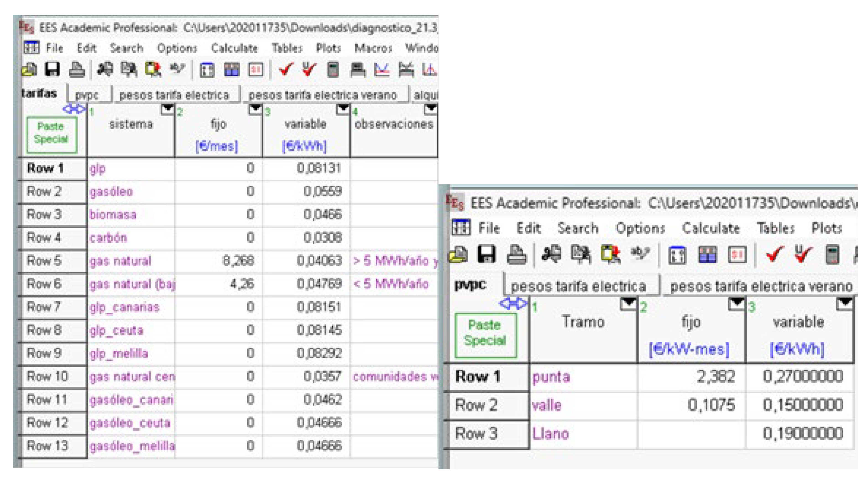Viewport: 868px width, 484px height.
Task: Click the Save icon in the tarifas window
Action: [52, 70]
